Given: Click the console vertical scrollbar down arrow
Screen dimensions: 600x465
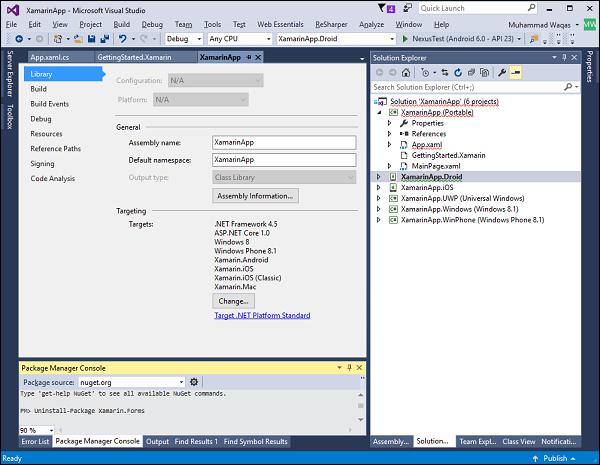Looking at the screenshot, I should [x=360, y=420].
